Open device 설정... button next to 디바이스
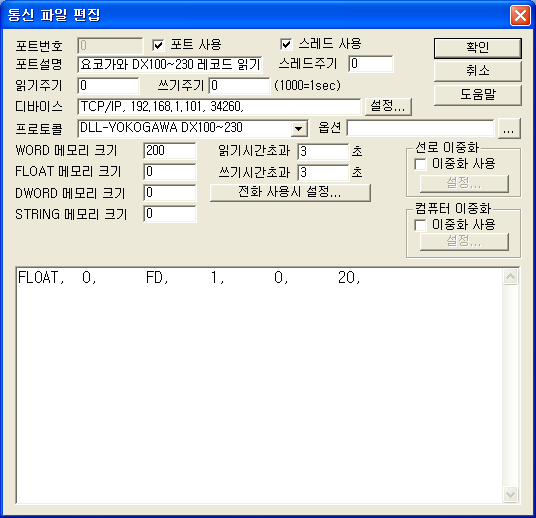This screenshot has height=518, width=536. click(x=388, y=106)
